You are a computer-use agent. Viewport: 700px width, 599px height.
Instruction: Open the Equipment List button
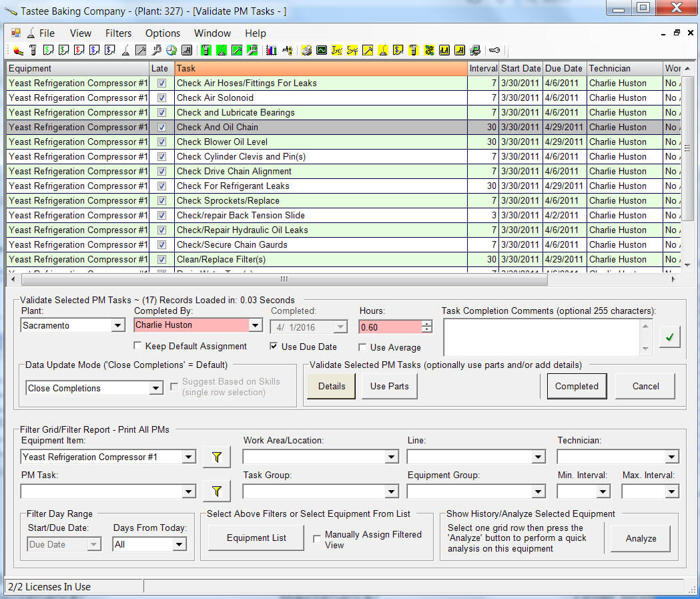(256, 538)
